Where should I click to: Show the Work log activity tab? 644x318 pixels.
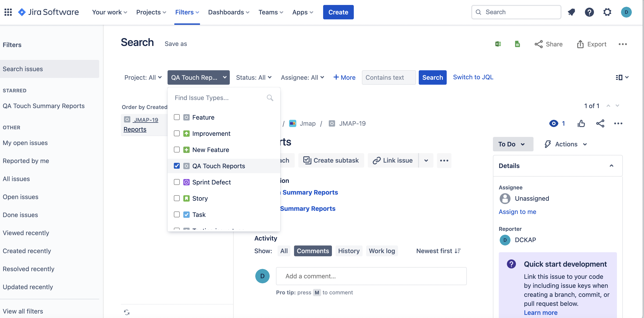382,251
